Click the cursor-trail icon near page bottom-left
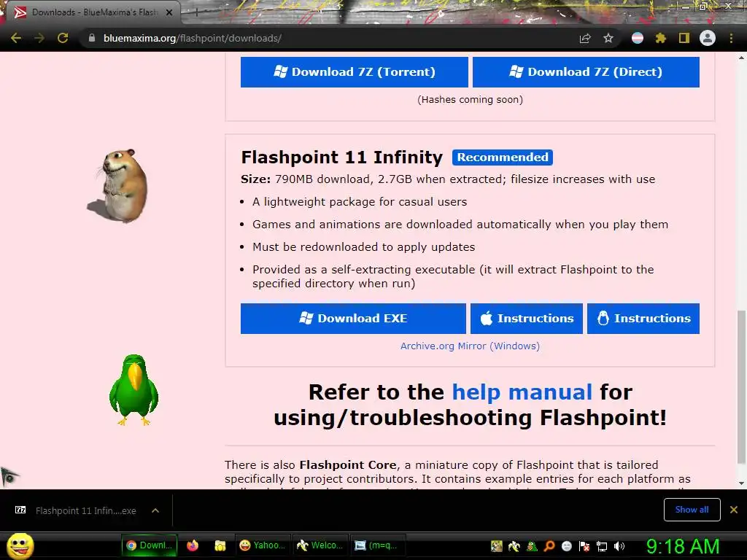 [x=9, y=476]
